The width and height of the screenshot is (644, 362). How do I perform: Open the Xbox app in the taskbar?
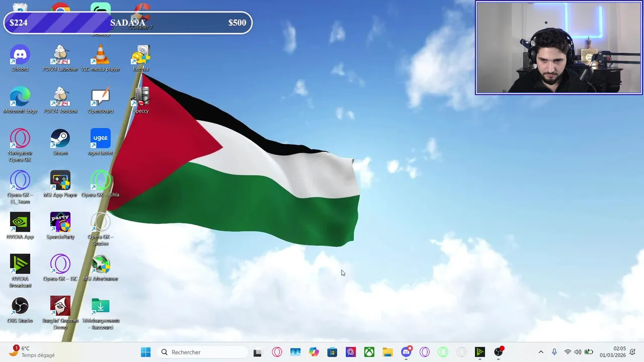369,352
